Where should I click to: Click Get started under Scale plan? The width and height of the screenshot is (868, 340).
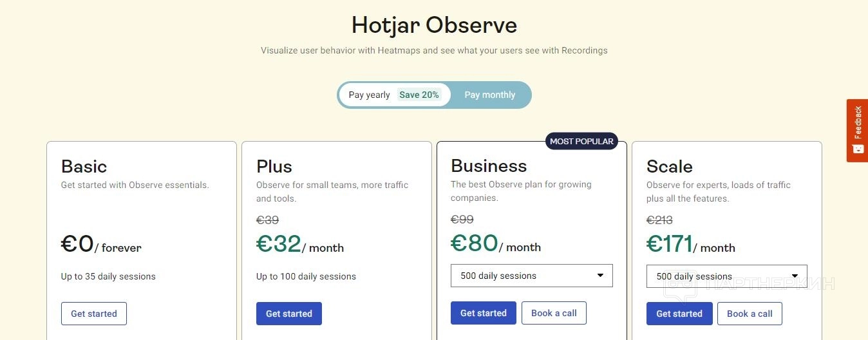click(x=679, y=314)
